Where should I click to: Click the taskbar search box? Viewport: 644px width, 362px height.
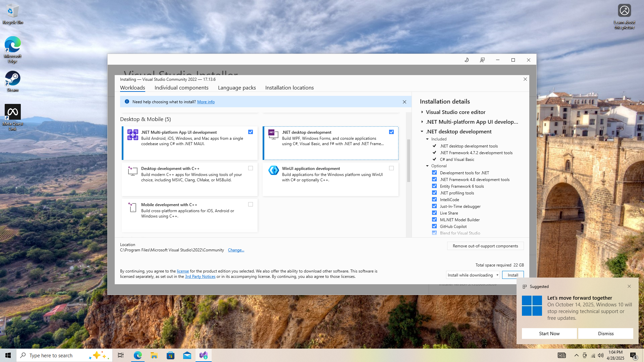64,355
